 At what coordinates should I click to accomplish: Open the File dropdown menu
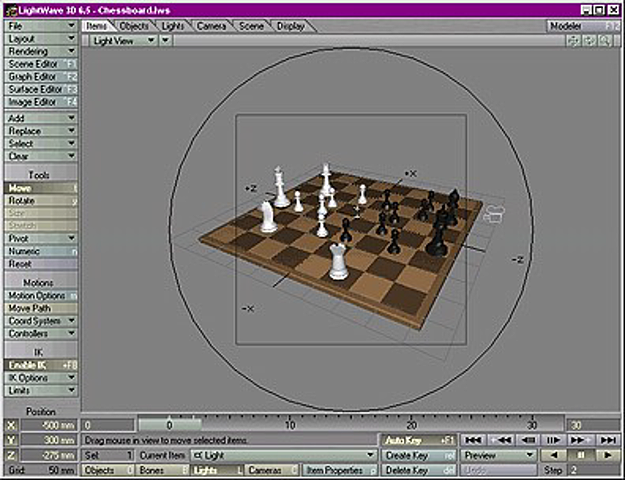click(41, 26)
